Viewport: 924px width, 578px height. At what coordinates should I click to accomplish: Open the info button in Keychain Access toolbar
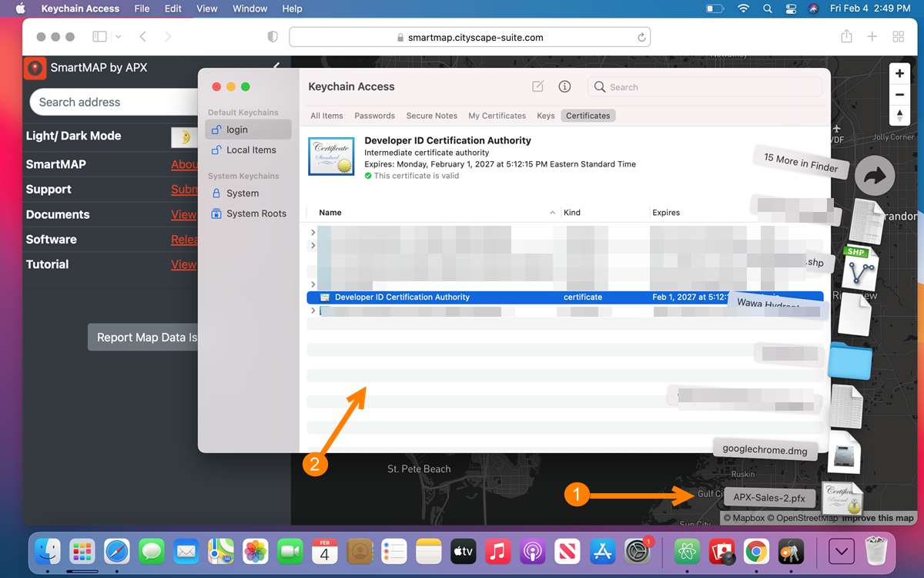click(x=564, y=87)
